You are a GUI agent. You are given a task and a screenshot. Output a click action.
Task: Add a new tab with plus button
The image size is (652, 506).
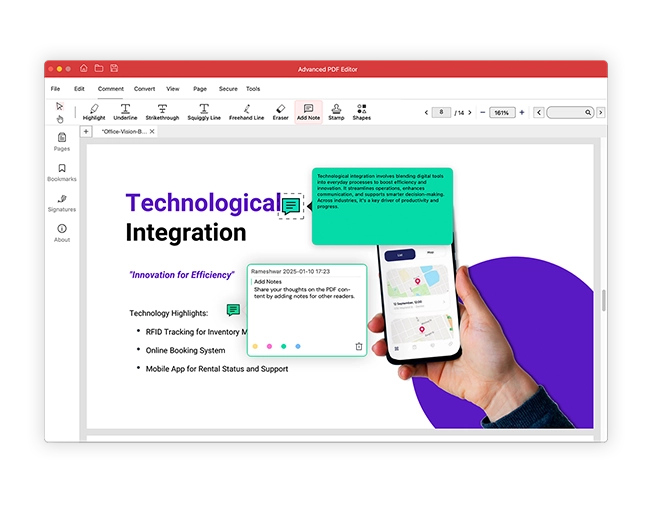click(86, 132)
